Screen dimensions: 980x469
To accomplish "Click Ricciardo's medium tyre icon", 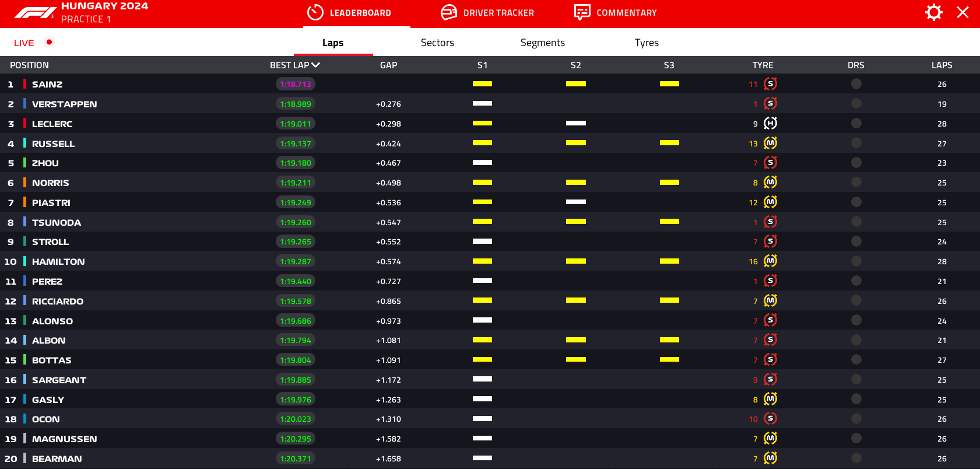I will pyautogui.click(x=770, y=301).
